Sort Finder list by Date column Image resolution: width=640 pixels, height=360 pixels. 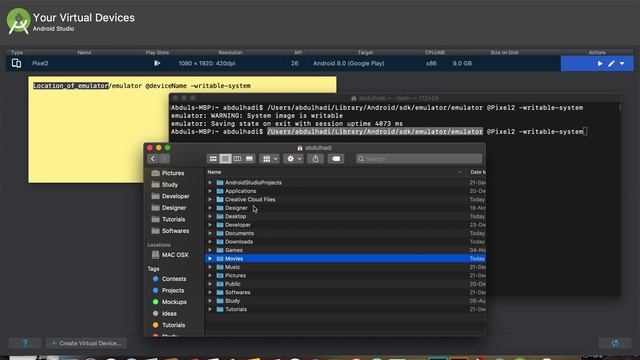(477, 172)
